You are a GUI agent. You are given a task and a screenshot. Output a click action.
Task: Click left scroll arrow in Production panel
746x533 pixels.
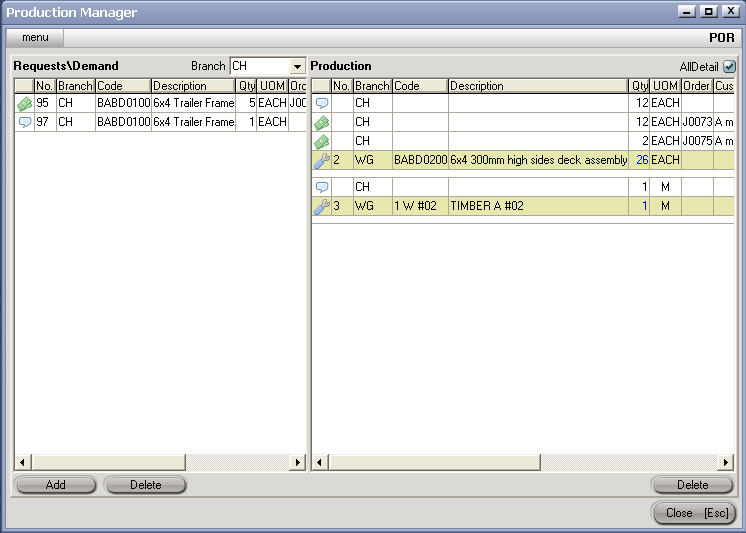(x=320, y=462)
